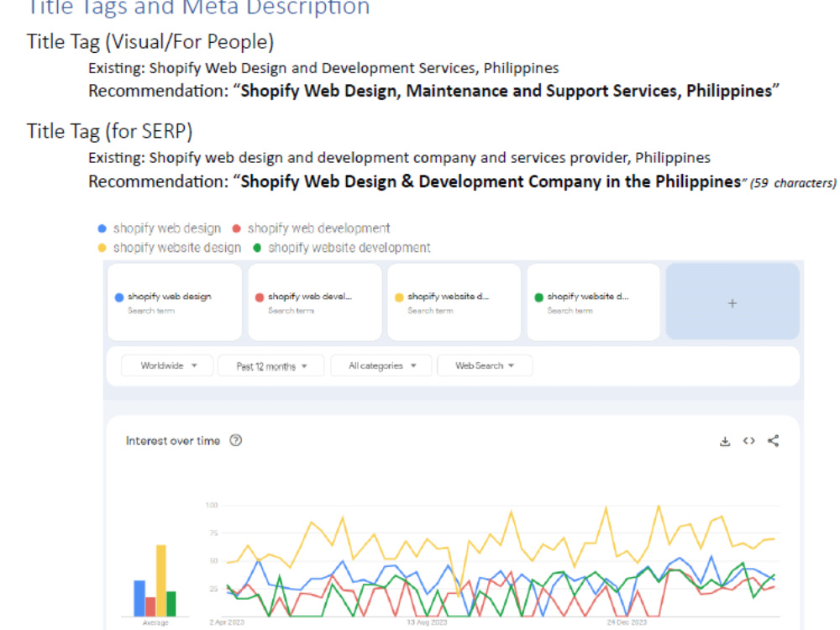This screenshot has height=630, width=840.
Task: Open the Past 12 months dropdown
Action: click(x=271, y=366)
